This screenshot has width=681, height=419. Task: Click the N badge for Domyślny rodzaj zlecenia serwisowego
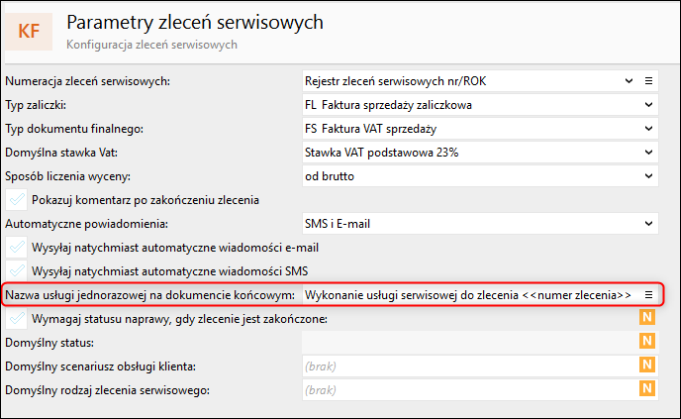pos(646,388)
